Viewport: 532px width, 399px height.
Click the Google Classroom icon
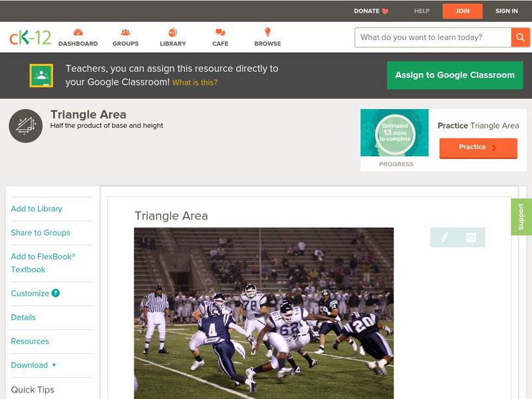41,75
